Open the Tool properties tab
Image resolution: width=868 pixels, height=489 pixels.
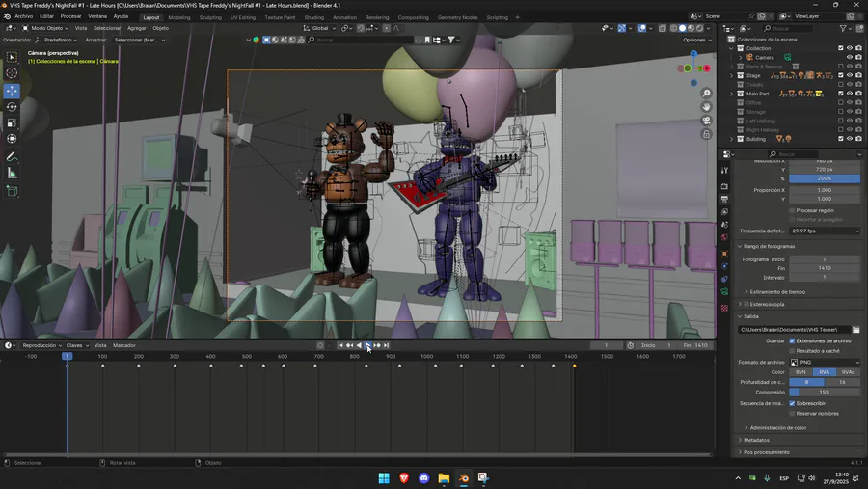pyautogui.click(x=724, y=171)
